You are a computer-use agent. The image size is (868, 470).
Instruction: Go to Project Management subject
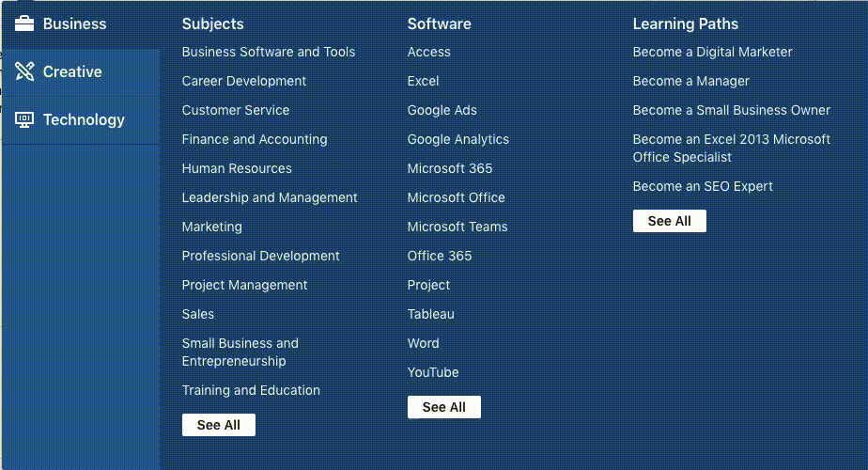pyautogui.click(x=244, y=285)
